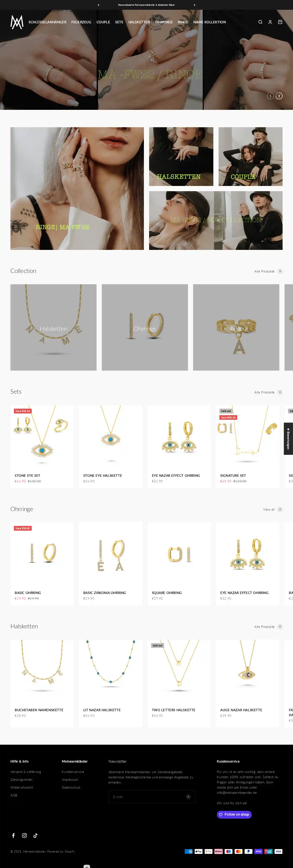Show next announcement bar message
This screenshot has width=293, height=868.
194,5
